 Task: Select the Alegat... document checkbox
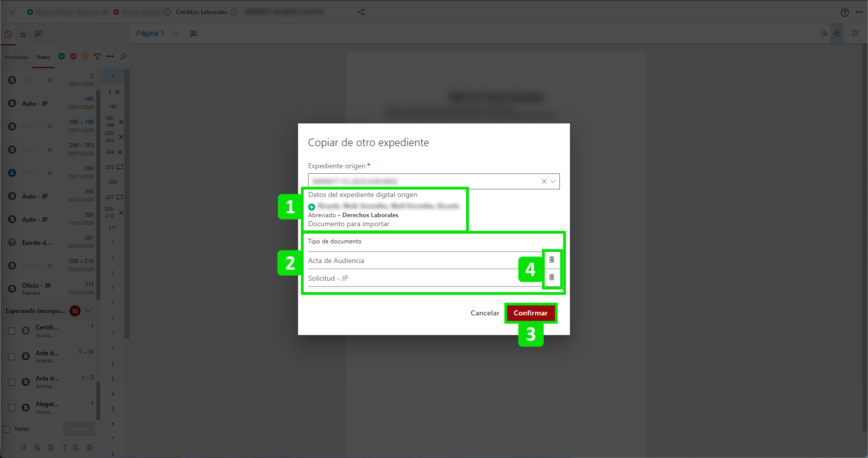pos(12,408)
